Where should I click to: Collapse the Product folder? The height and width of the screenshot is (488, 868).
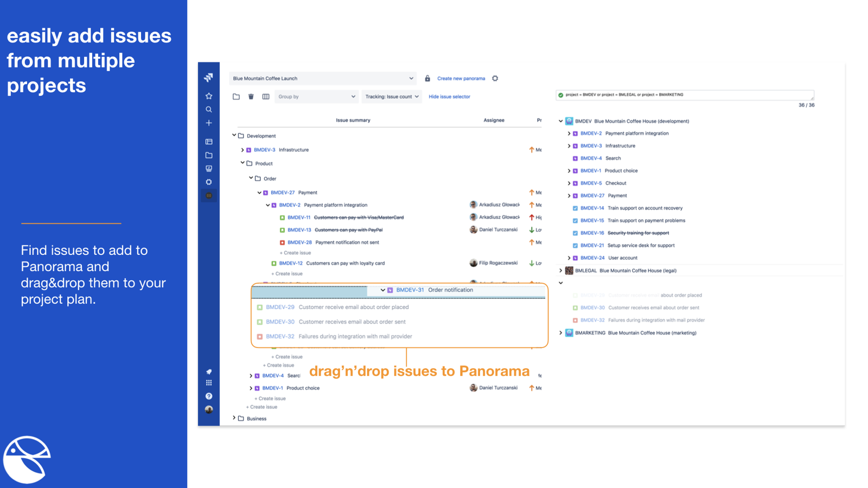[x=242, y=163]
